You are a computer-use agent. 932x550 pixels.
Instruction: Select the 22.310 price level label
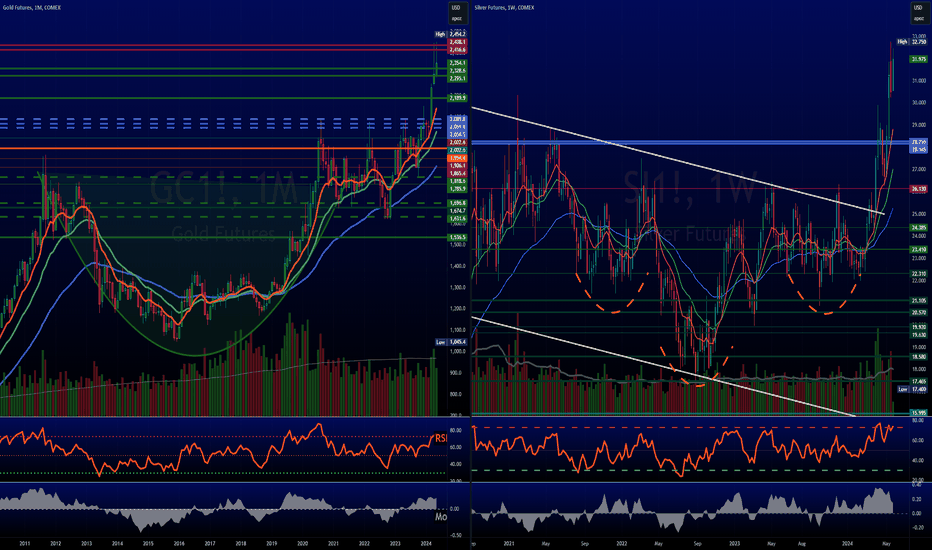point(919,274)
